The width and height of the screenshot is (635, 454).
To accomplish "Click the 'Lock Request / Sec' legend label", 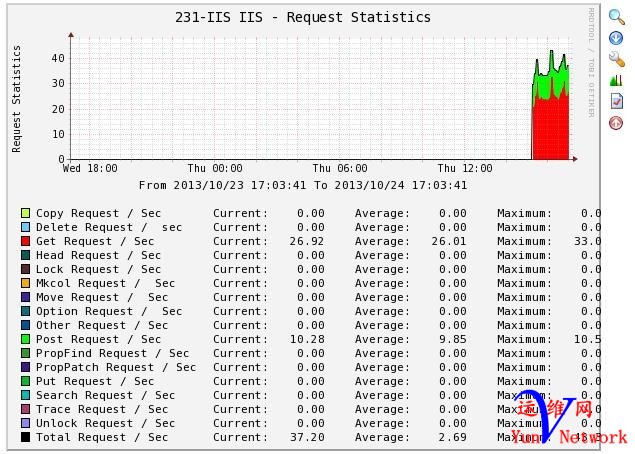I will [x=98, y=269].
